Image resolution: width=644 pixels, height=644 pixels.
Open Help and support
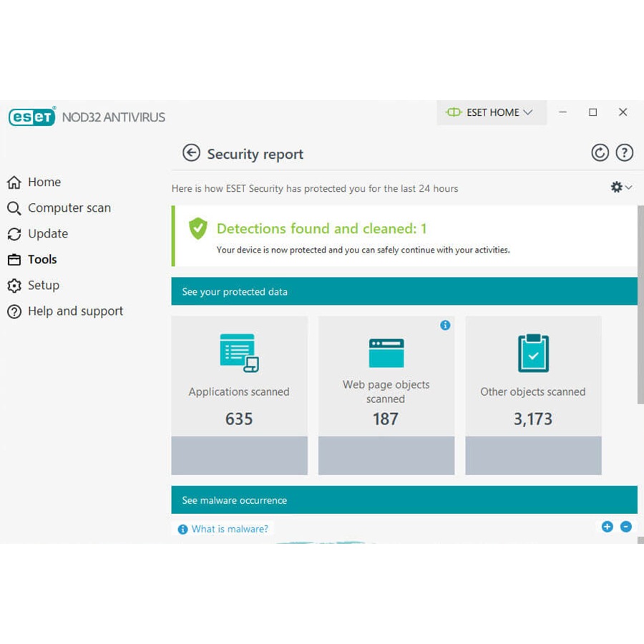[x=76, y=311]
